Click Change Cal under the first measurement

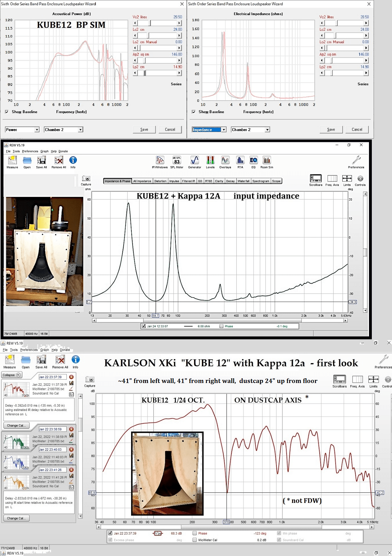pos(16,425)
